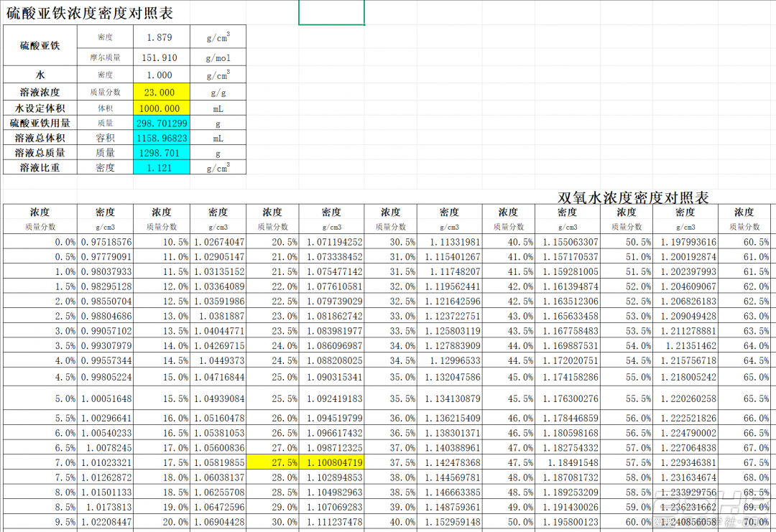
Task: Select the density cell 1.06904428
Action: [x=218, y=522]
